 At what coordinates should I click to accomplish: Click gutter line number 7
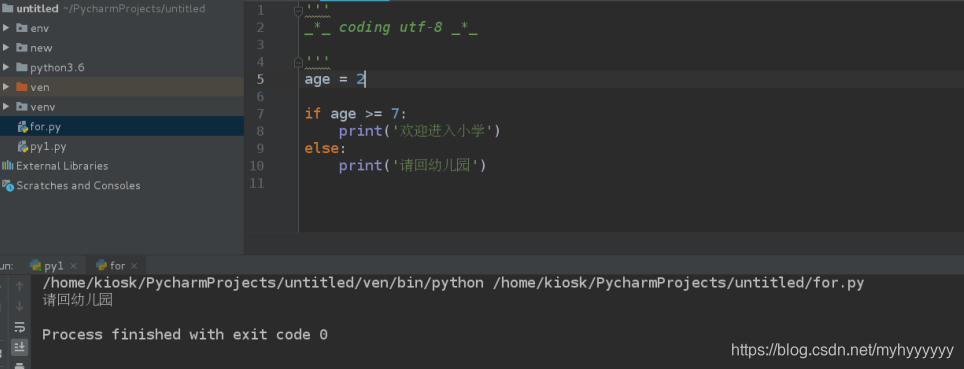coord(260,114)
